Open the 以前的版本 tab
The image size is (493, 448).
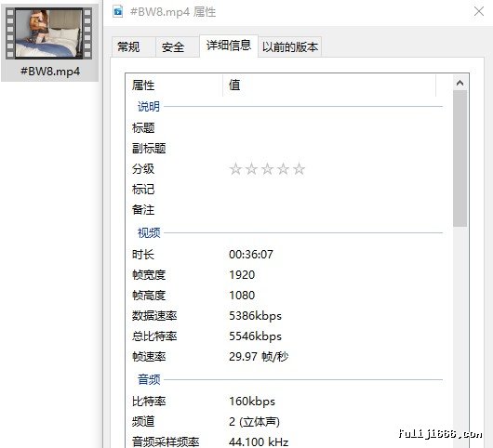point(290,46)
